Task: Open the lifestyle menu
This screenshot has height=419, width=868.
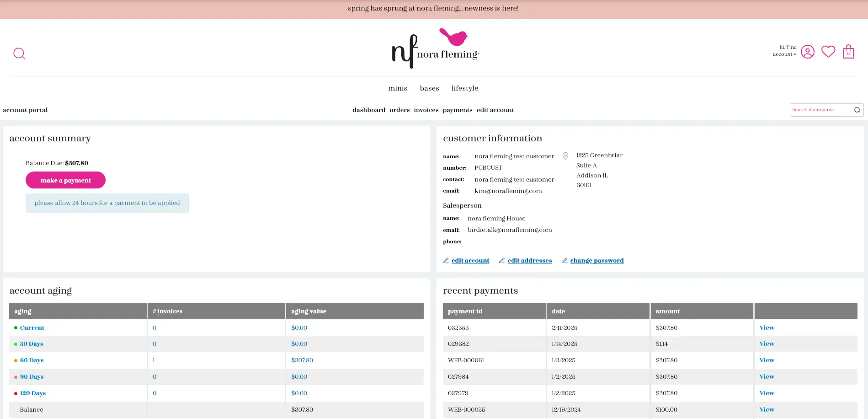Action: [465, 88]
